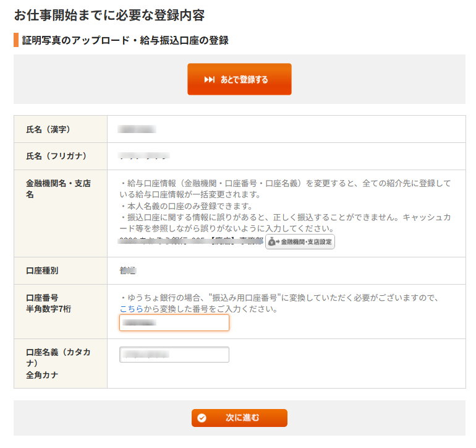Click the orange marker beside the section heading

pyautogui.click(x=16, y=41)
